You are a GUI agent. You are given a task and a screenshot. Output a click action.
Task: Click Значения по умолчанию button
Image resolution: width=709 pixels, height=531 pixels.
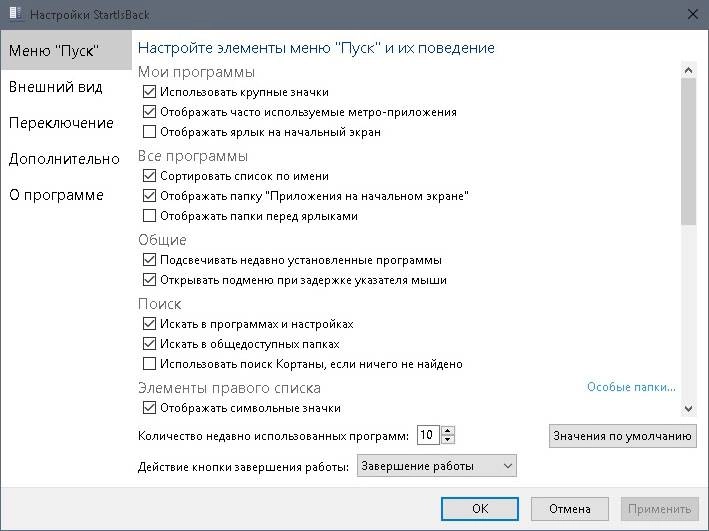[x=623, y=436]
